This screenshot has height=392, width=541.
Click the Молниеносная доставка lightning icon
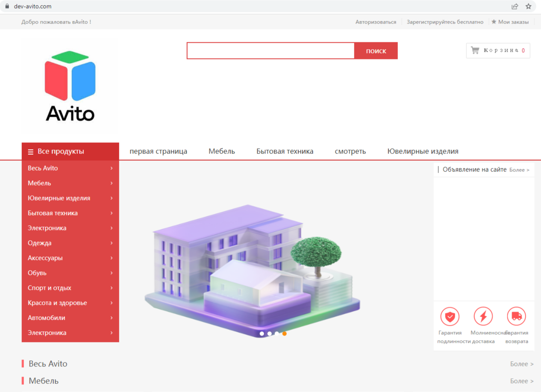coord(483,316)
